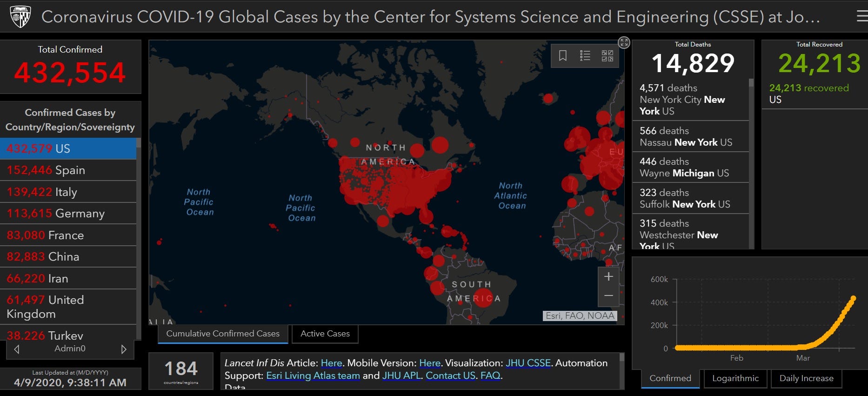Switch to Active Cases tab
This screenshot has width=868, height=396.
325,334
